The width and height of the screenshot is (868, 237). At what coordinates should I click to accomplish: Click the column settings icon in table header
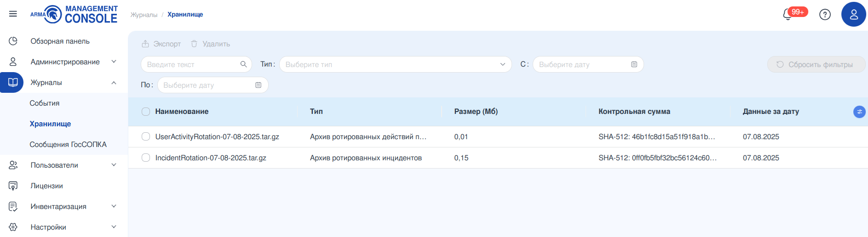859,112
